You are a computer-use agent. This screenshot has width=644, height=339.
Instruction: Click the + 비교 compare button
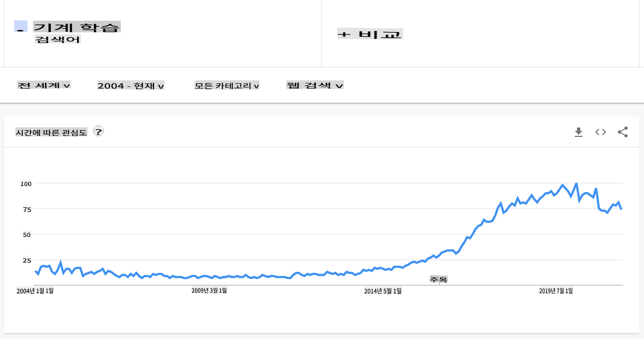point(370,34)
